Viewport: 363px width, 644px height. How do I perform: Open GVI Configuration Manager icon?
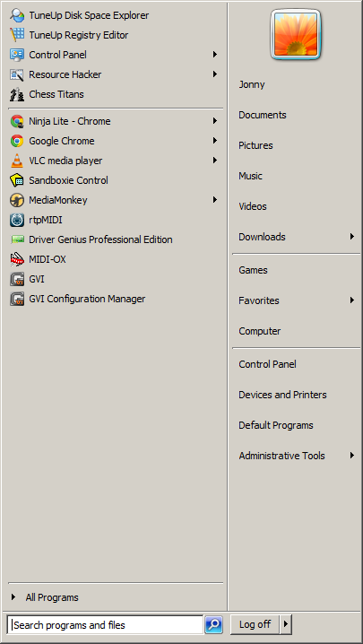[x=17, y=299]
